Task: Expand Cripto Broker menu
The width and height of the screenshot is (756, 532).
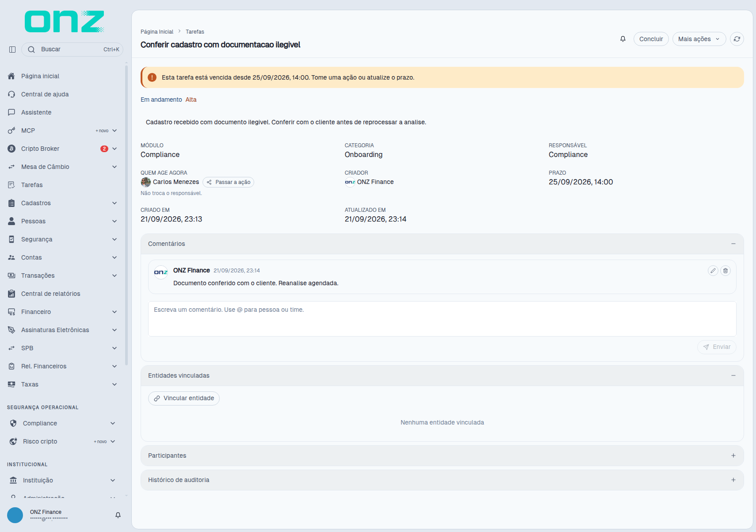Action: click(62, 149)
